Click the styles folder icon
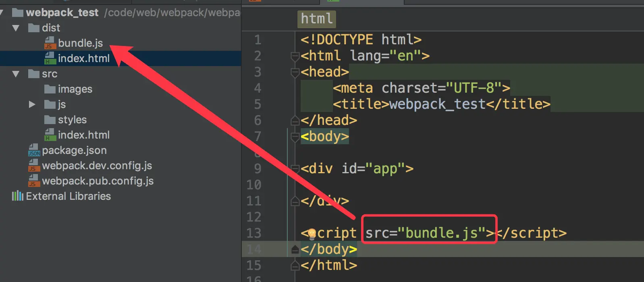 [x=50, y=120]
